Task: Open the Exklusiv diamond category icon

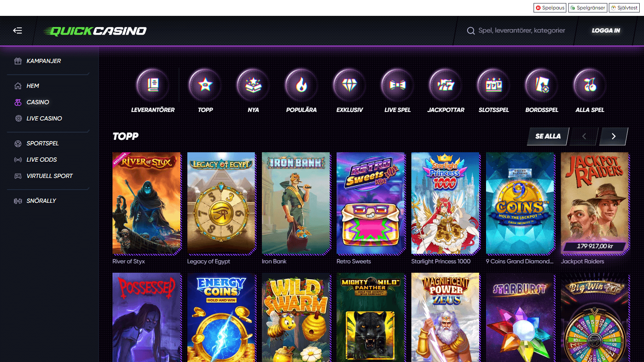Action: 349,85
